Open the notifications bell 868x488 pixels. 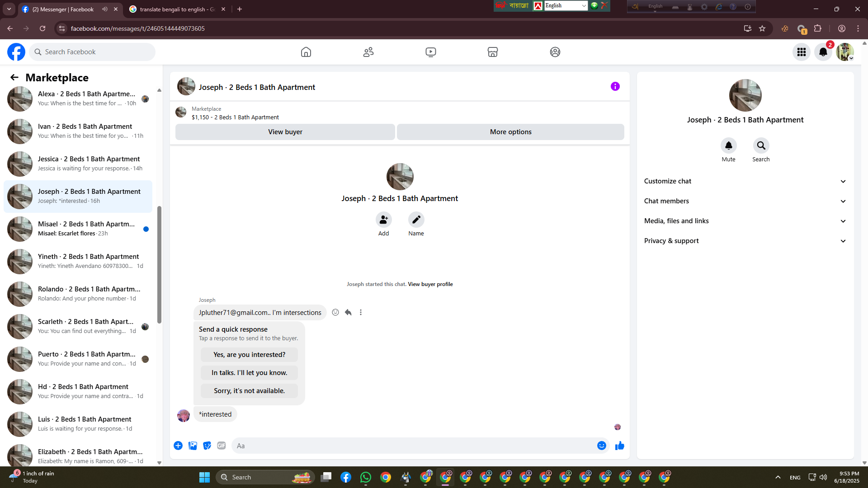tap(823, 52)
